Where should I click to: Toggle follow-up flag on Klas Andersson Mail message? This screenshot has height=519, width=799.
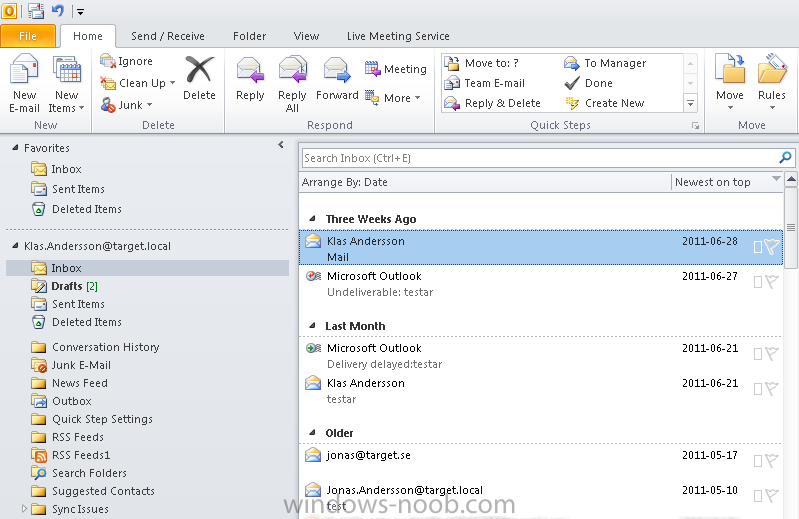pyautogui.click(x=771, y=247)
